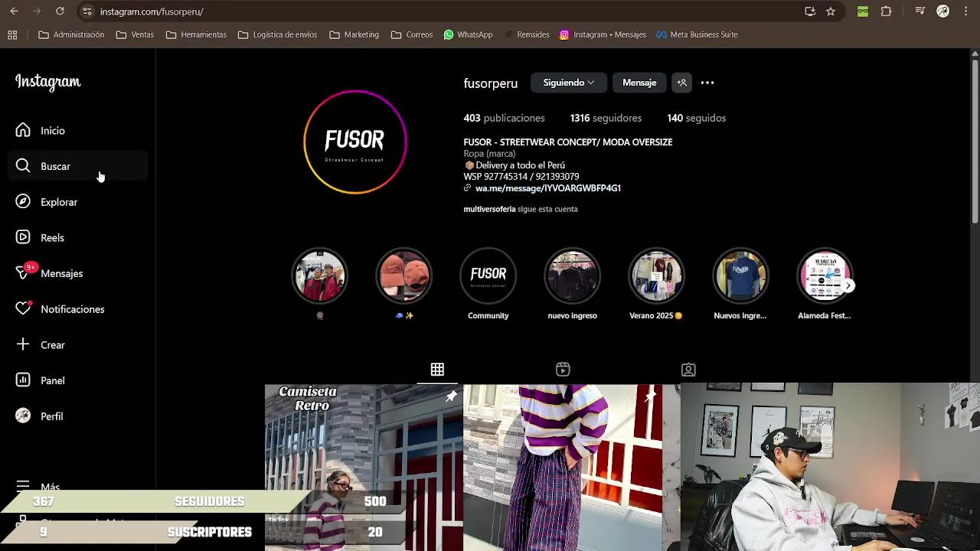Click the Instagram logo
980x551 pixels.
point(47,82)
